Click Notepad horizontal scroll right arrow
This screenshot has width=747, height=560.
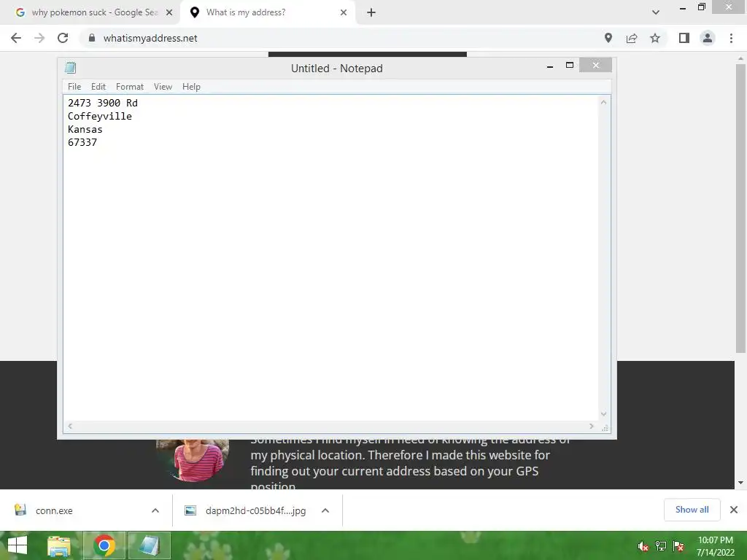592,426
